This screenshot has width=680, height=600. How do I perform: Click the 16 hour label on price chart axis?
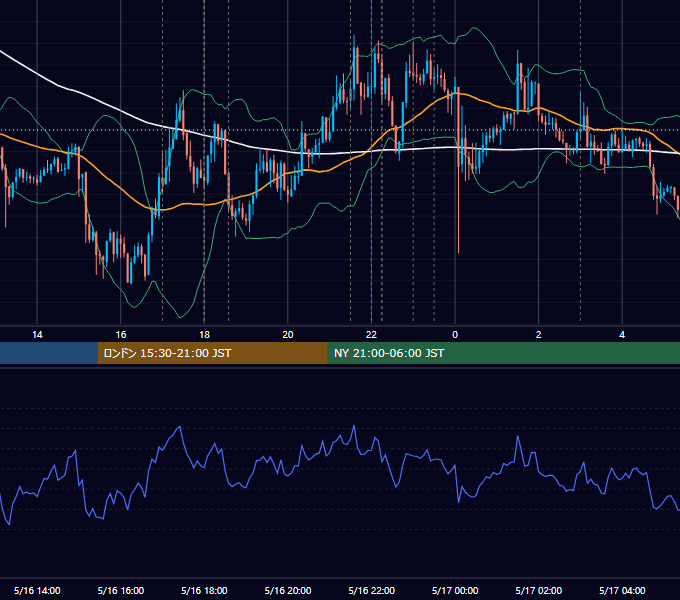(121, 335)
